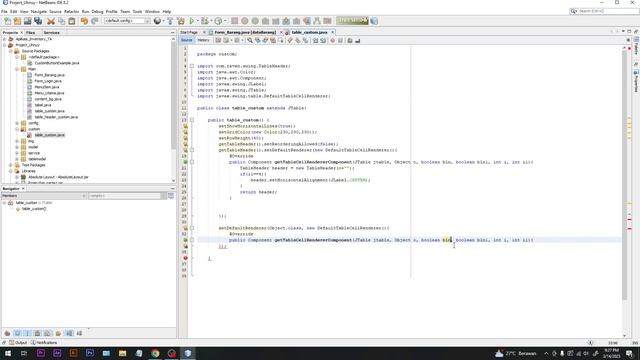Open Chrome from the taskbar
The height and width of the screenshot is (360, 640).
click(155, 353)
